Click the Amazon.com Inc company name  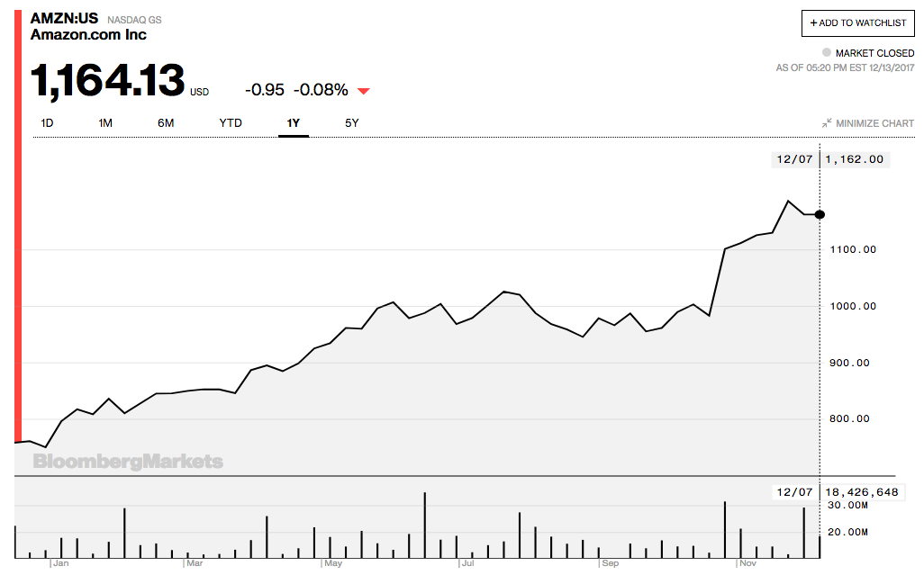[88, 35]
